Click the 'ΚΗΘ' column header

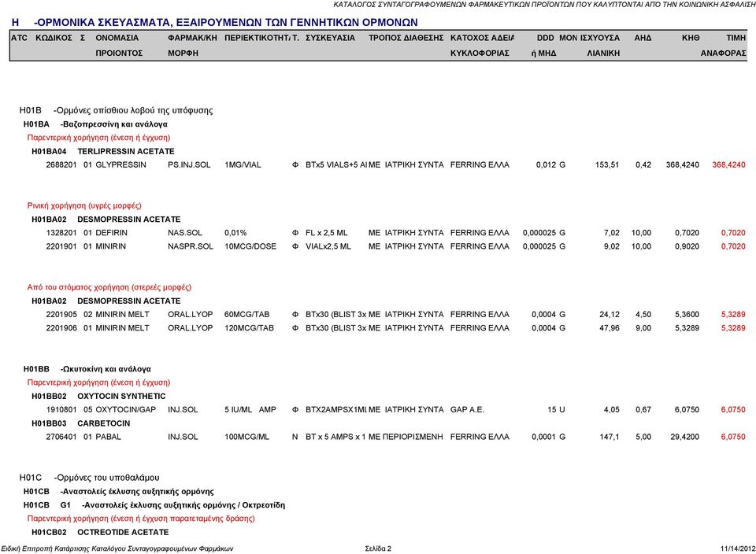[691, 38]
